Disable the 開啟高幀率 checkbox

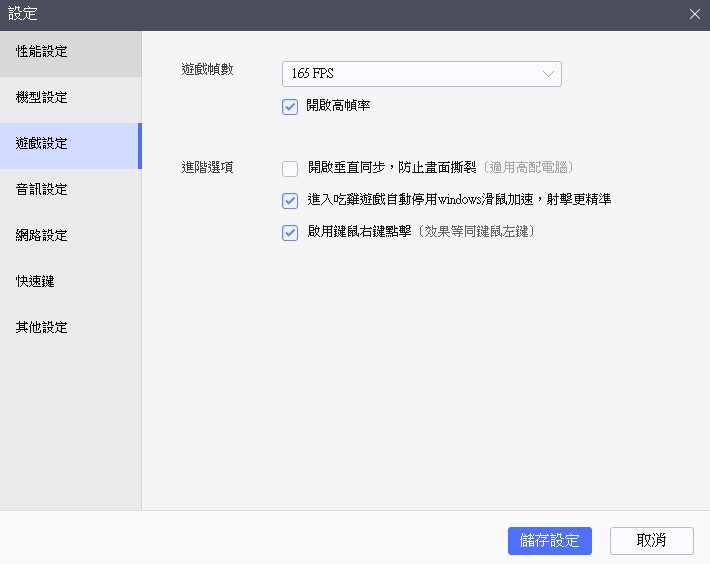(290, 106)
